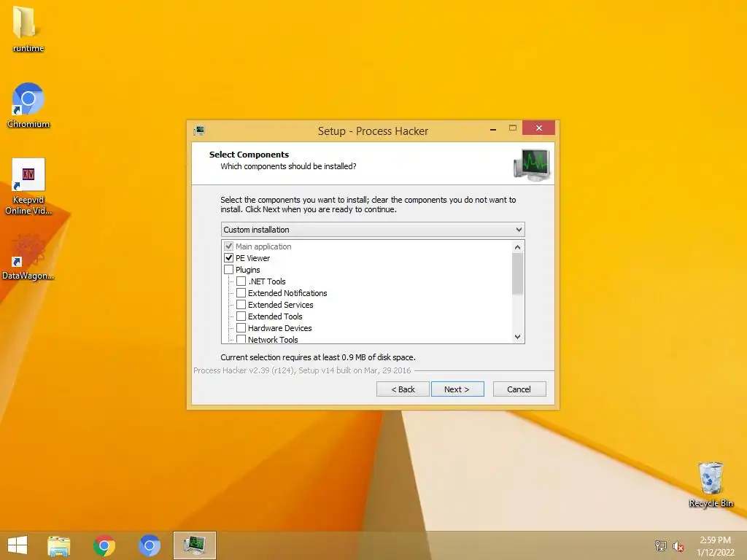The image size is (747, 560).
Task: Close the Setup - Process Hacker window
Action: coord(539,128)
